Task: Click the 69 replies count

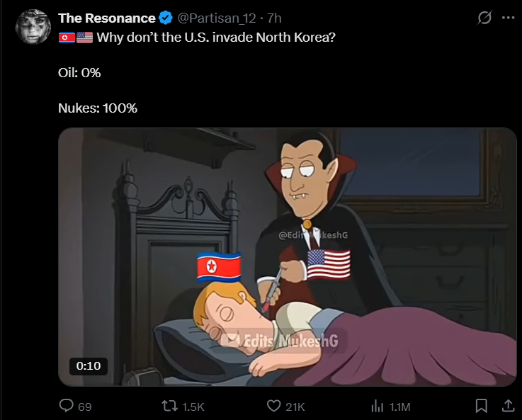Action: click(x=85, y=407)
